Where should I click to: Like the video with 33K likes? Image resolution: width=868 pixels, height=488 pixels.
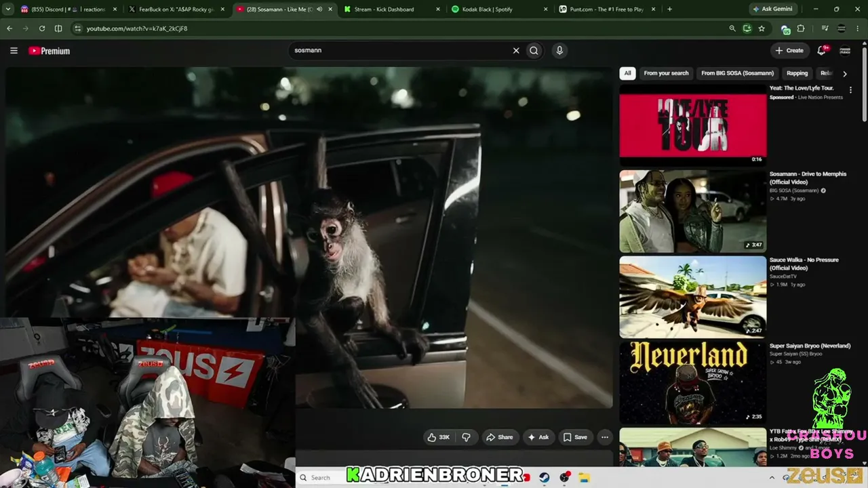[438, 437]
